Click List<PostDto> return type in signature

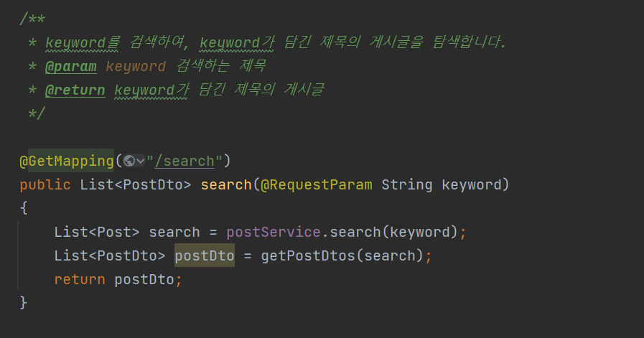coord(136,185)
